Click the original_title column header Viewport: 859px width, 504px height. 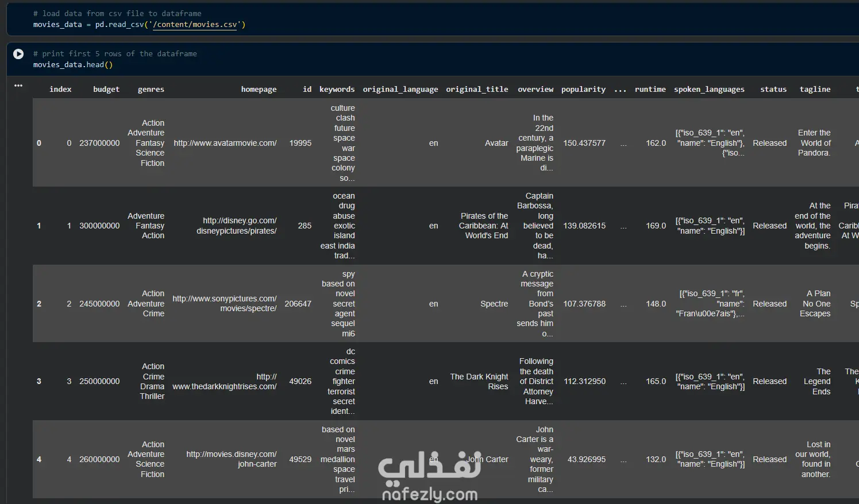[477, 90]
